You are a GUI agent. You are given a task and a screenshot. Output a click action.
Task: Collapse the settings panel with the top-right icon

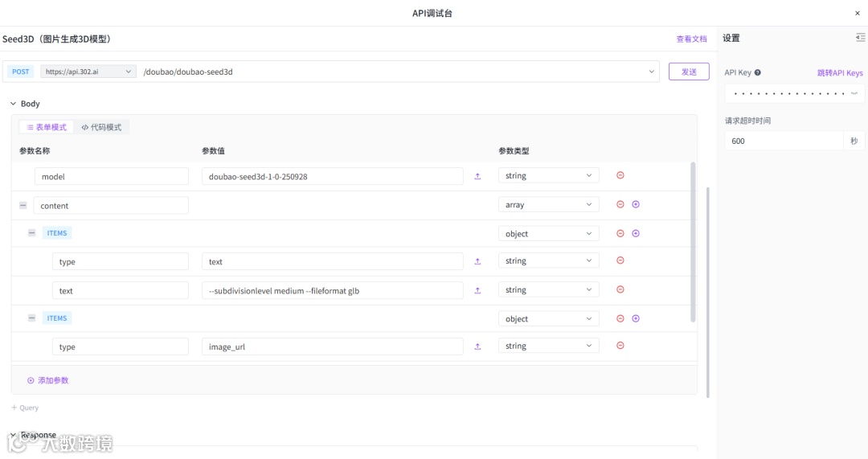[x=860, y=38]
